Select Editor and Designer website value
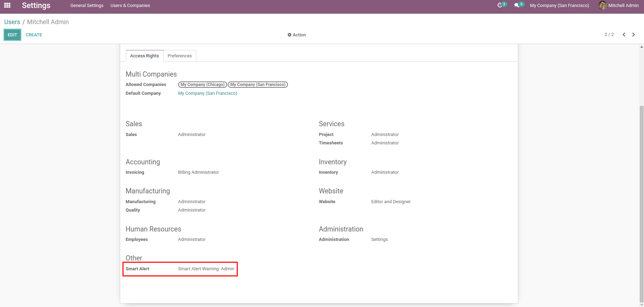This screenshot has height=307, width=644. point(391,202)
